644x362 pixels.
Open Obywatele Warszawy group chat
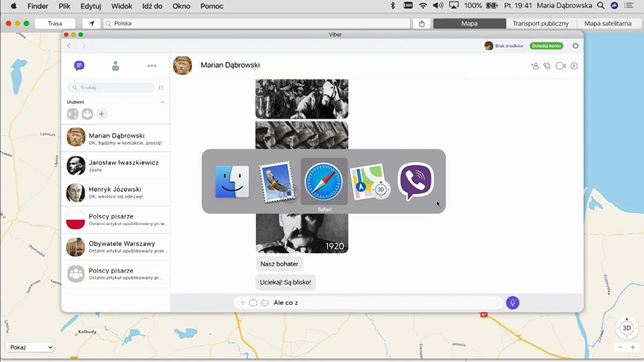tap(115, 247)
